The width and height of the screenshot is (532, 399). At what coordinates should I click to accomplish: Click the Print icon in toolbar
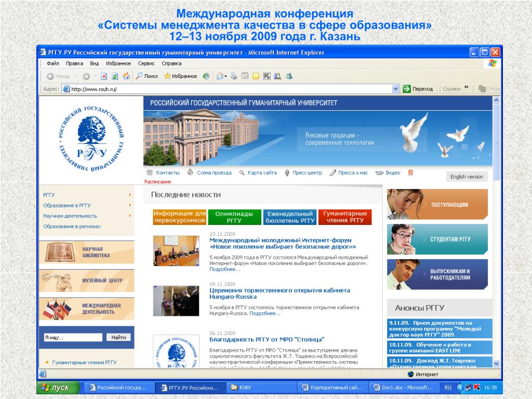click(x=234, y=76)
